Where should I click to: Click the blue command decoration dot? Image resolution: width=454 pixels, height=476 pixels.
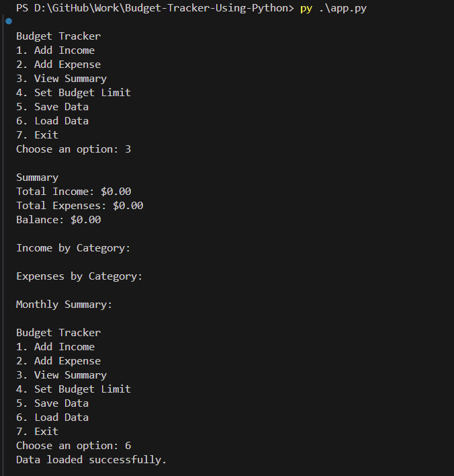point(9,21)
